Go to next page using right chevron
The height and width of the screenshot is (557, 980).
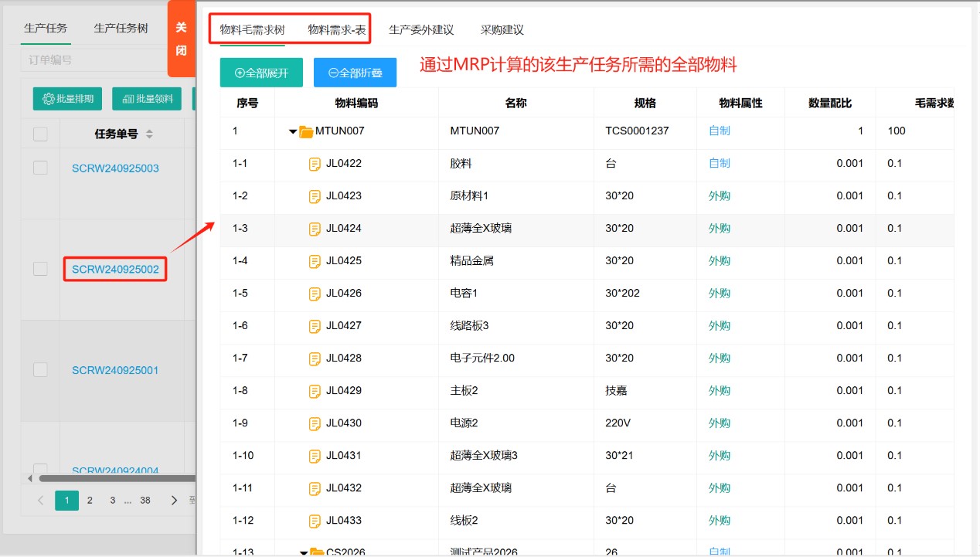coord(174,501)
